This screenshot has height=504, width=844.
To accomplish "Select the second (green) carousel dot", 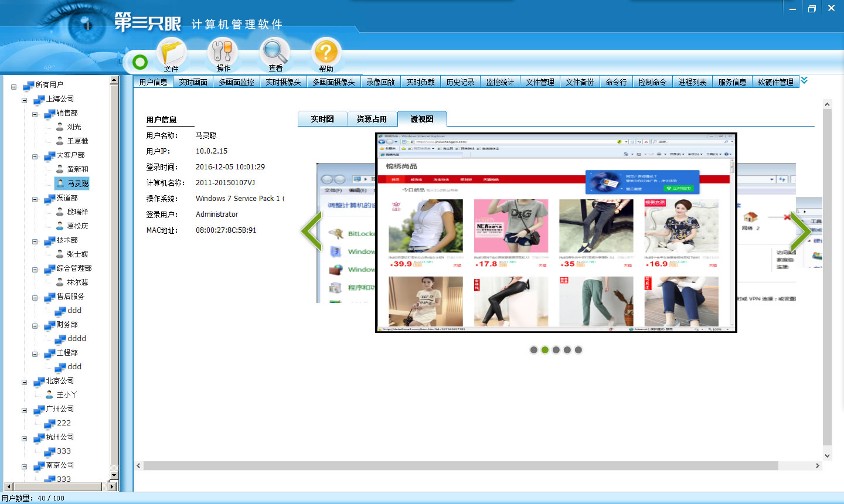I will (x=544, y=350).
